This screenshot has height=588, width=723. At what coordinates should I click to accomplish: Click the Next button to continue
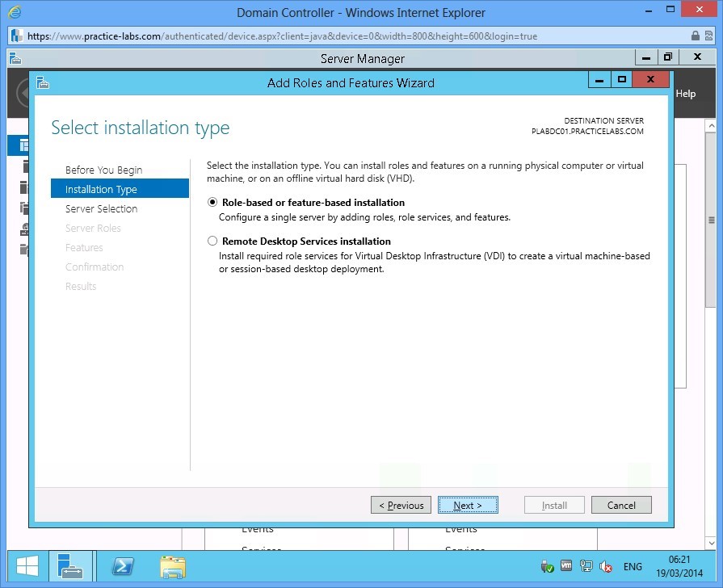pyautogui.click(x=469, y=504)
